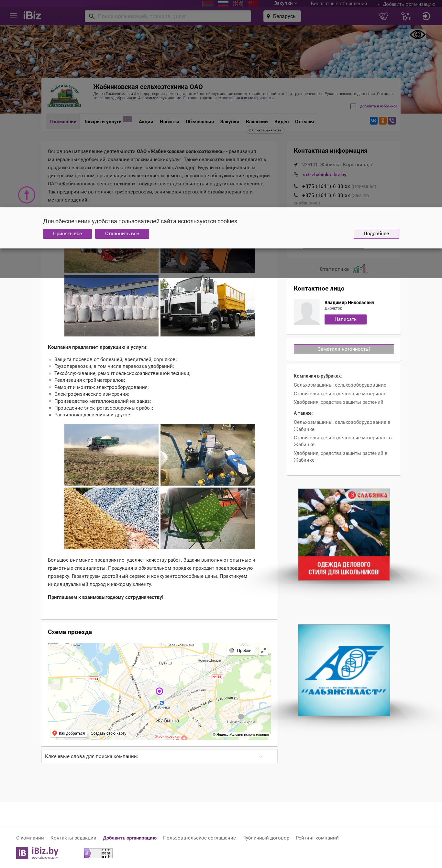Open the Отзывы tab
Screen dimensions: 442x868
pyautogui.click(x=304, y=122)
